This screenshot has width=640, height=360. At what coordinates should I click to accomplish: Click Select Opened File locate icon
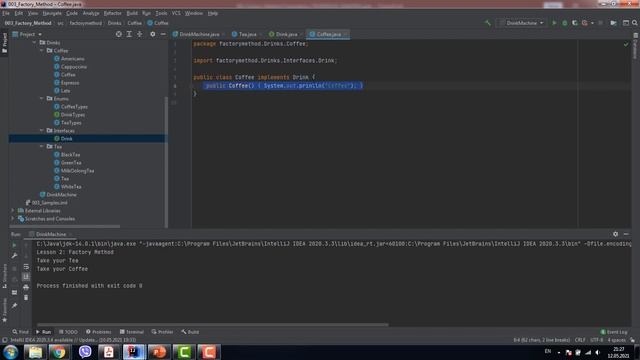click(118, 34)
